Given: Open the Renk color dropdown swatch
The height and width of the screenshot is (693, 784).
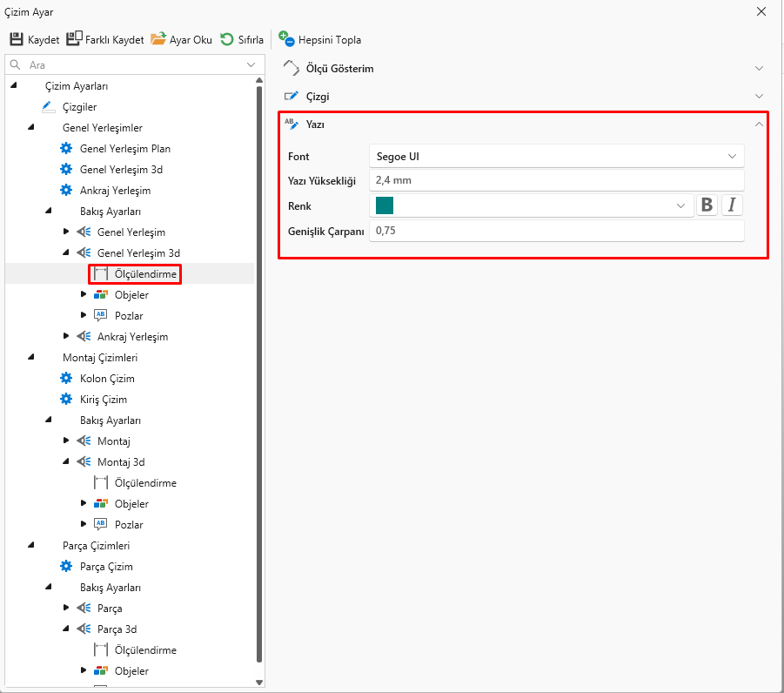Looking at the screenshot, I should (531, 205).
